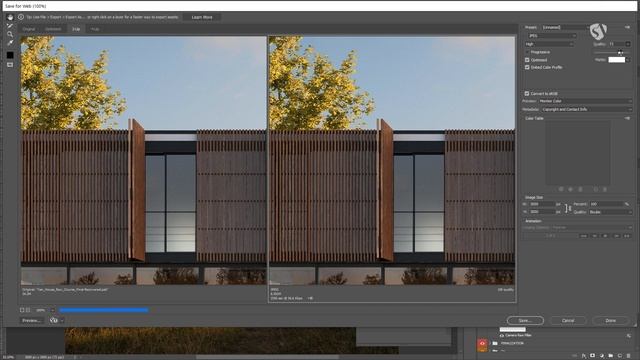Click the Preview button
Screen dimensions: 640x360
coord(31,320)
